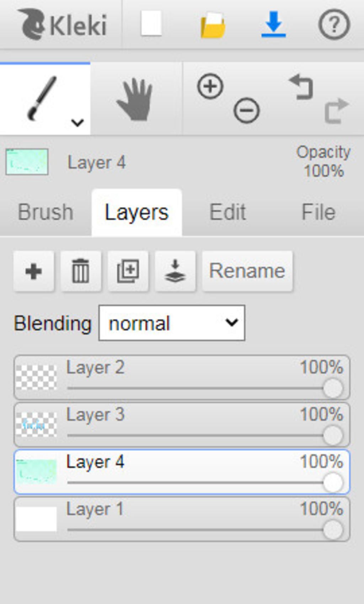The width and height of the screenshot is (364, 604).
Task: Redo with the forward arrow icon
Action: (x=337, y=111)
